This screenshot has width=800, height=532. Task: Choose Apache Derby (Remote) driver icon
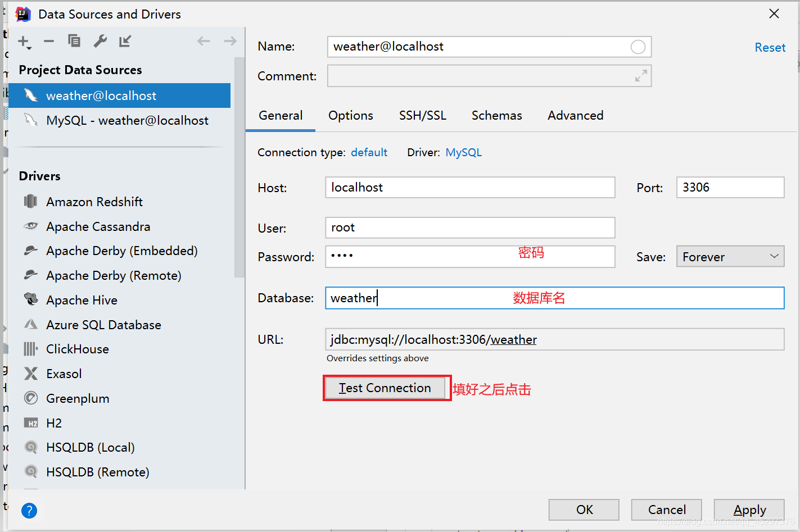coord(31,275)
